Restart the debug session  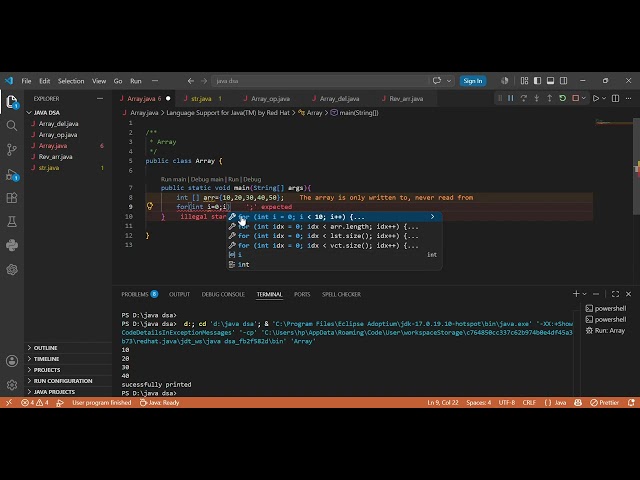[563, 98]
